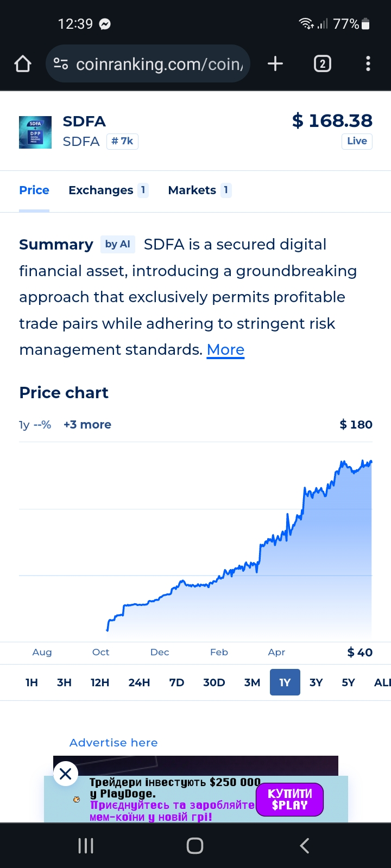
Task: Tap the coinranking.com address bar
Action: click(x=148, y=64)
